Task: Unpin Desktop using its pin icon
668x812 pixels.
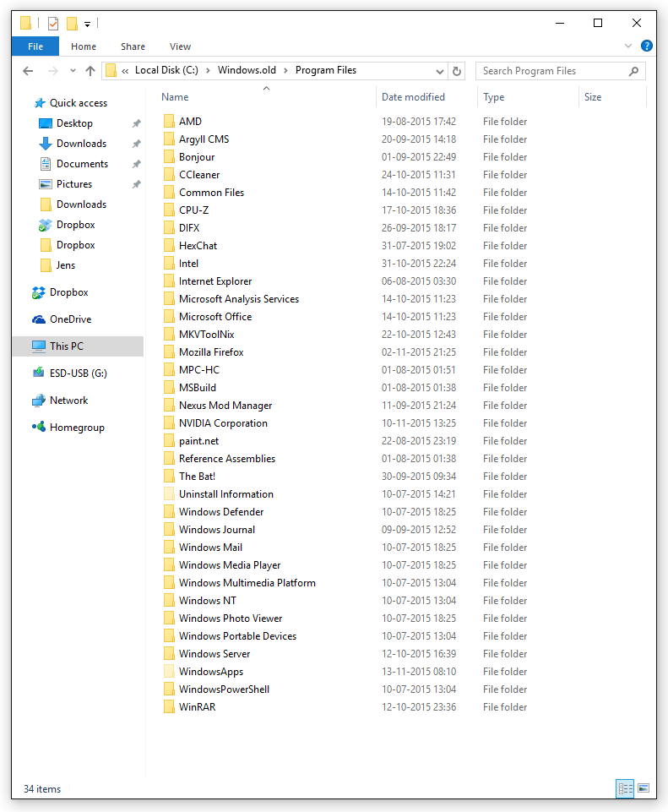Action: tap(137, 123)
